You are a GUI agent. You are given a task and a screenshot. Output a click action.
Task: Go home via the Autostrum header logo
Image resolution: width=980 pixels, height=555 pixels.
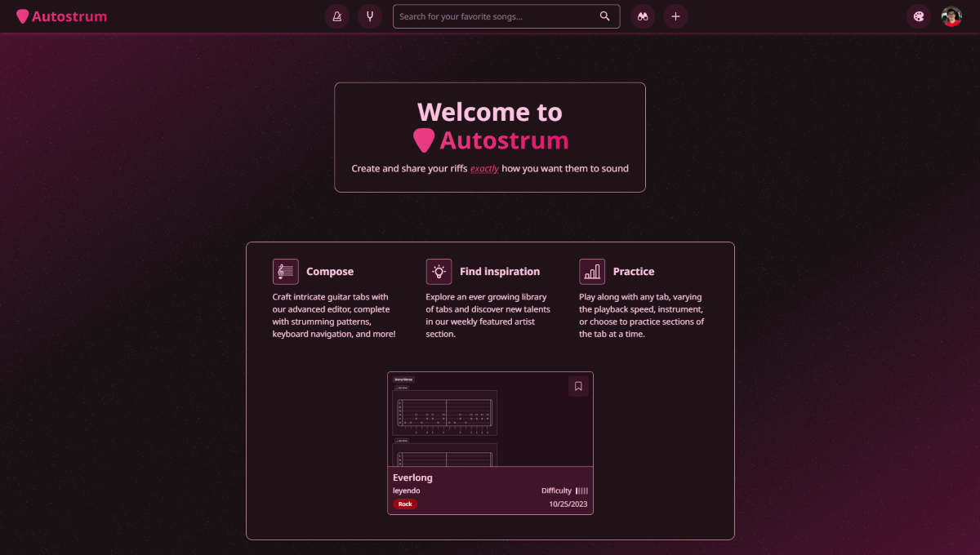tap(62, 16)
